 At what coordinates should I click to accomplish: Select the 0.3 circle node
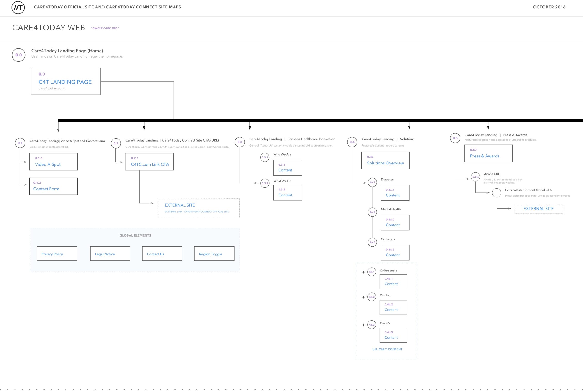pyautogui.click(x=240, y=142)
